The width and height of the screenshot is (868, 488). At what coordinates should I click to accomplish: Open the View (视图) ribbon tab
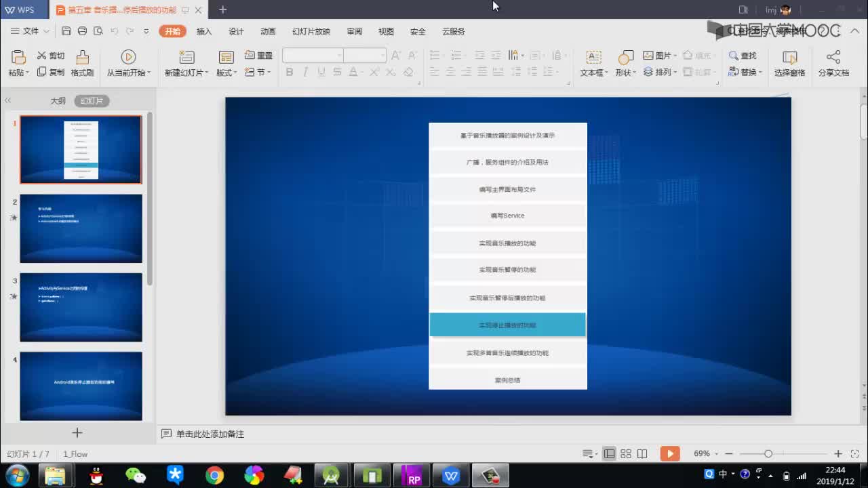(x=386, y=31)
